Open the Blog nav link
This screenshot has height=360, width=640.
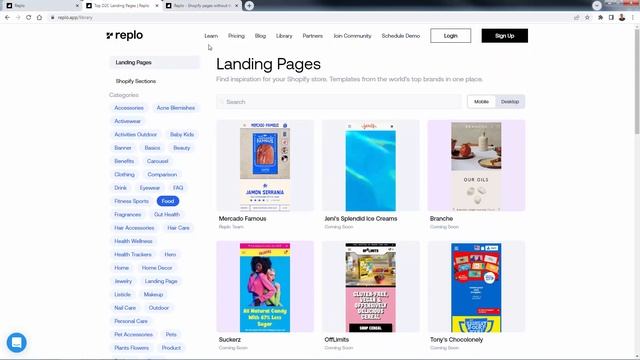tap(260, 36)
